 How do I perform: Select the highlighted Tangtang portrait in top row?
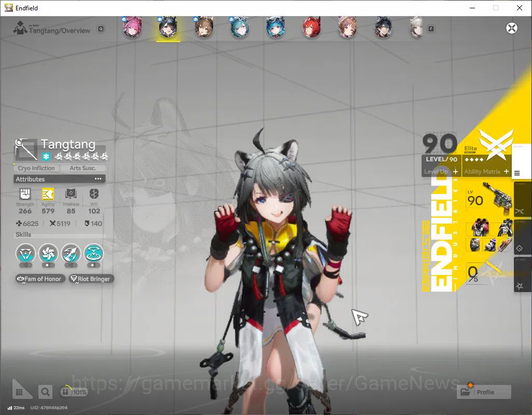[168, 27]
